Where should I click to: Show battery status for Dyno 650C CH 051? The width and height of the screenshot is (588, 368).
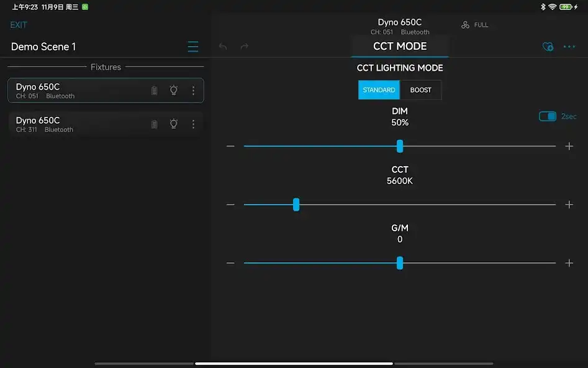(154, 91)
